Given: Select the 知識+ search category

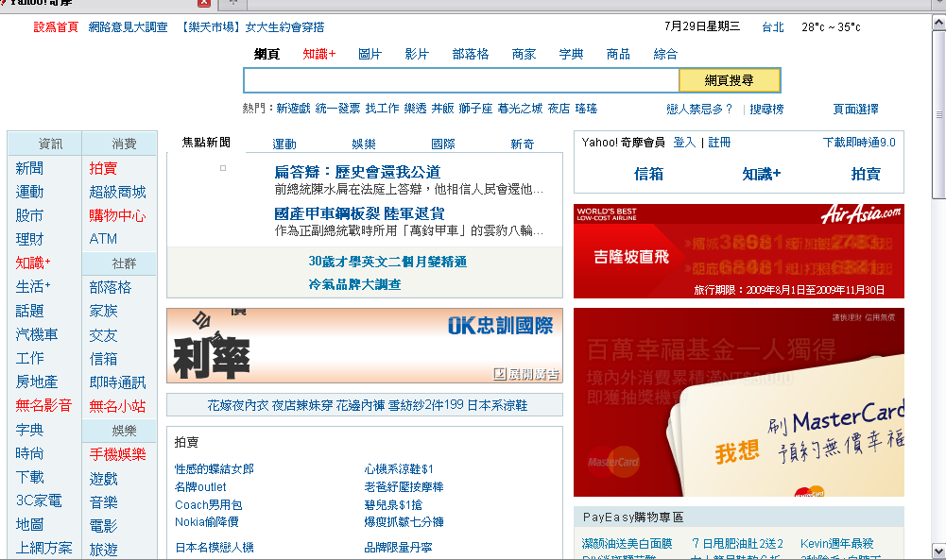Looking at the screenshot, I should [x=318, y=54].
